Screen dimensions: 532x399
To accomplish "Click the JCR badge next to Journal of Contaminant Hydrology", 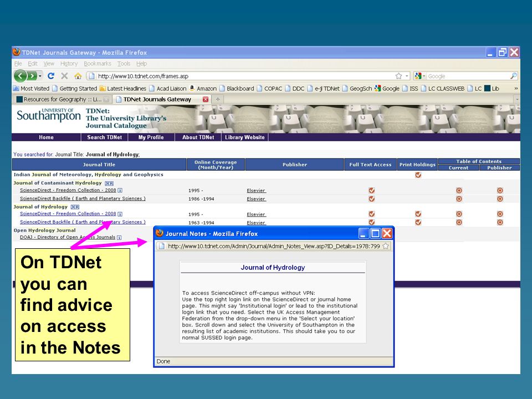I will coord(109,183).
